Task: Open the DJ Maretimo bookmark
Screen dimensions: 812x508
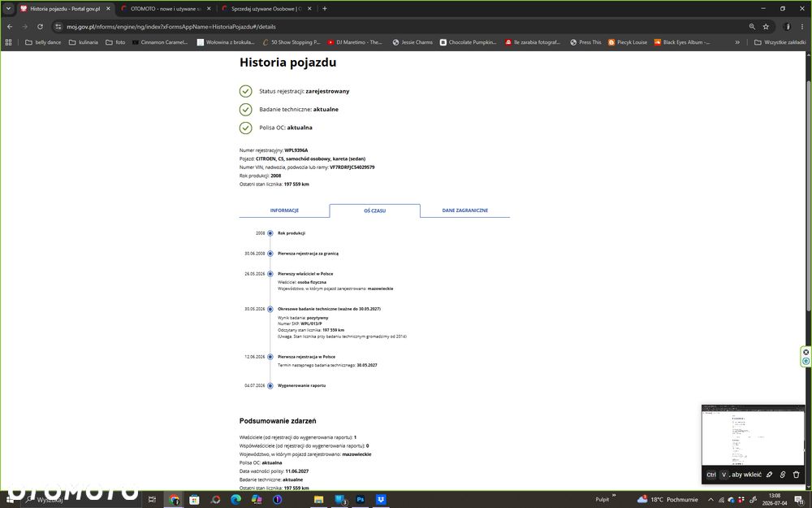Action: tap(354, 42)
